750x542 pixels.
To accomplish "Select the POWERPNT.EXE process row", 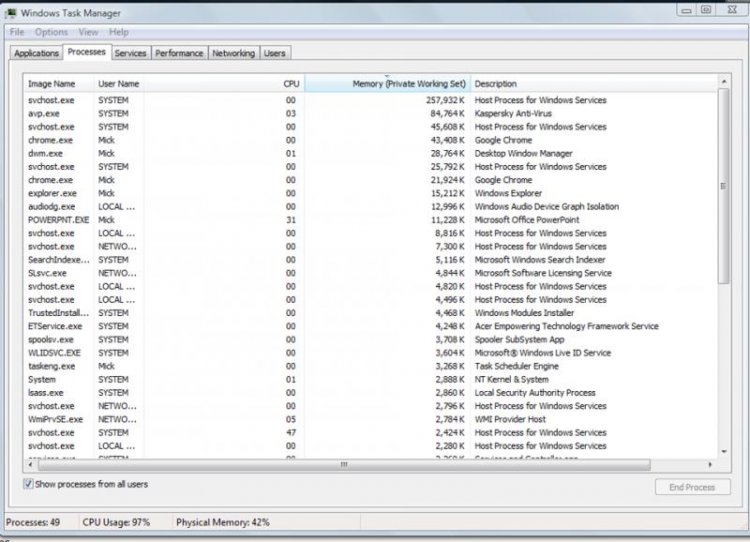I will [x=370, y=220].
